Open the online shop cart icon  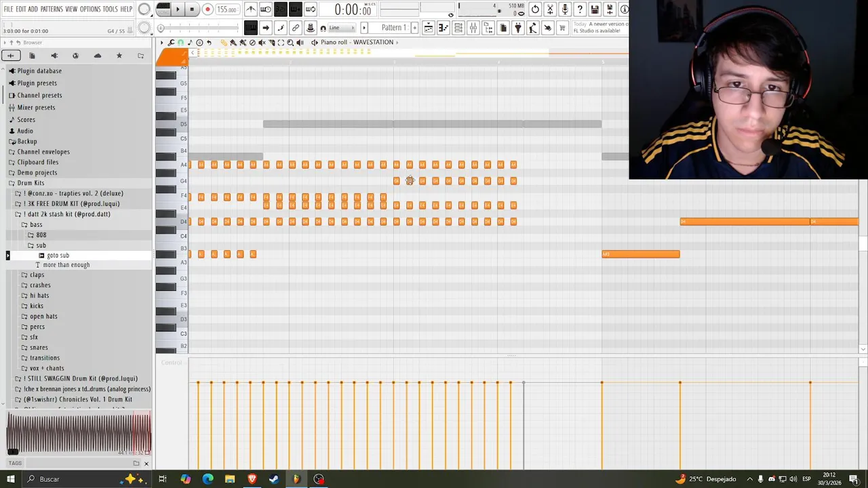coord(562,28)
